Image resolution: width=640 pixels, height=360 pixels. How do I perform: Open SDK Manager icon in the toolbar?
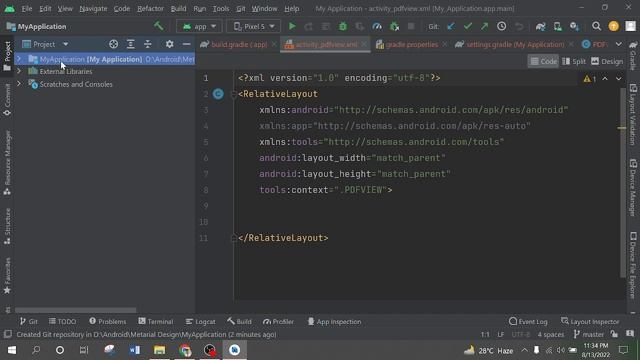(x=574, y=27)
